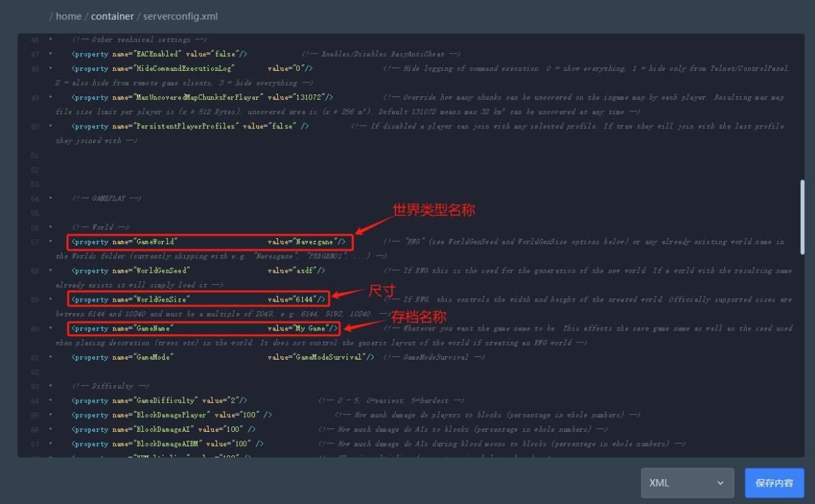
Task: Click the EACEnabled property name
Action: 157,54
